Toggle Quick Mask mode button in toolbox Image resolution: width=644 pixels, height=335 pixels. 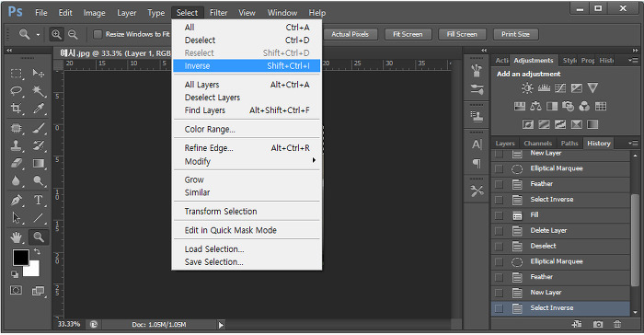[x=16, y=291]
